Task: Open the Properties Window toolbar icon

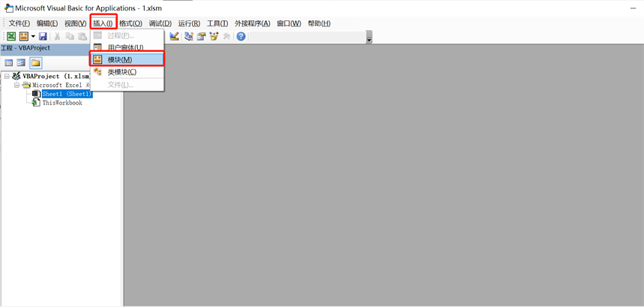Action: coord(201,36)
